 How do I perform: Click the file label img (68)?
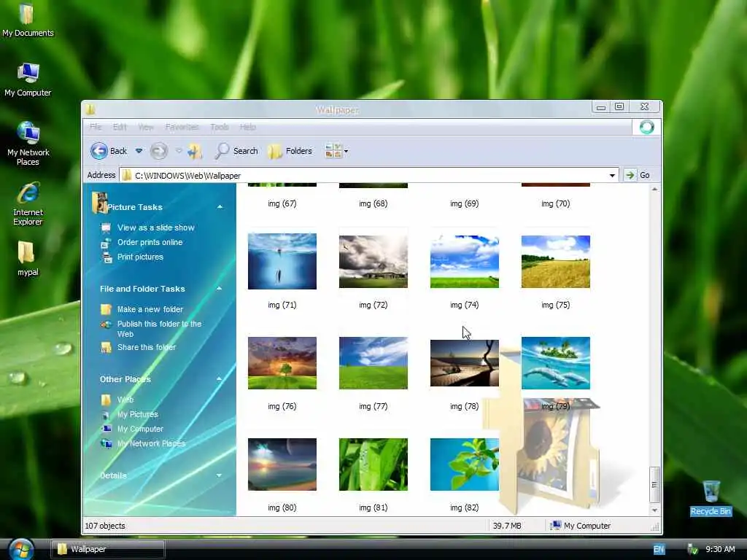tap(373, 203)
